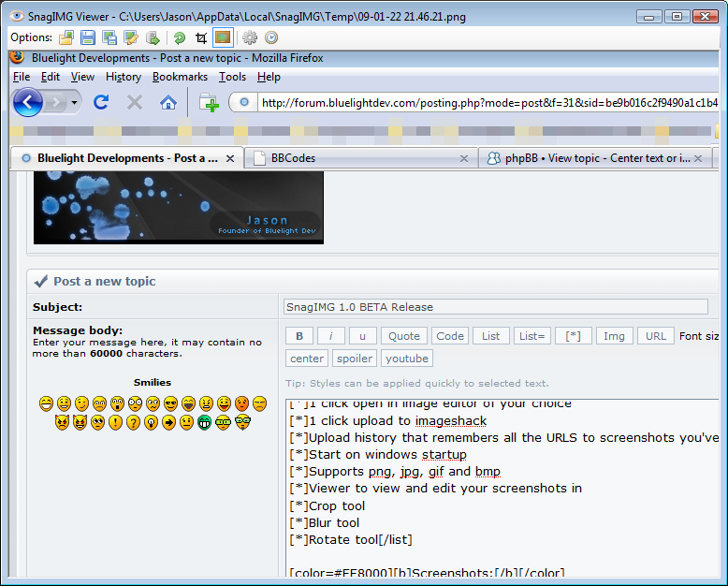
Task: Insert Quote BBCode
Action: point(404,336)
